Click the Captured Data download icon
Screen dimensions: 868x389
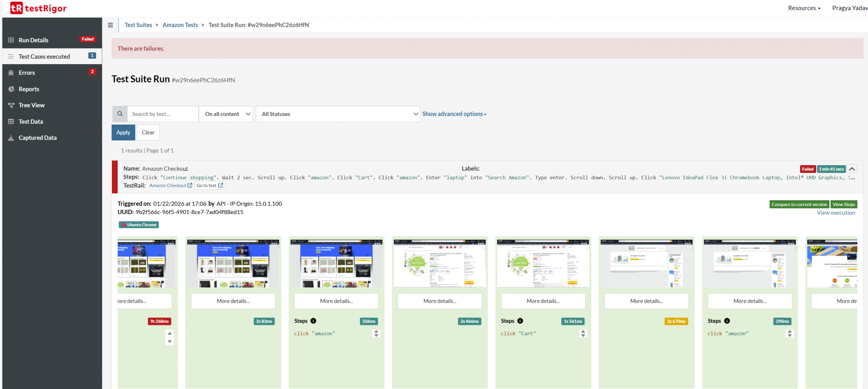click(11, 138)
